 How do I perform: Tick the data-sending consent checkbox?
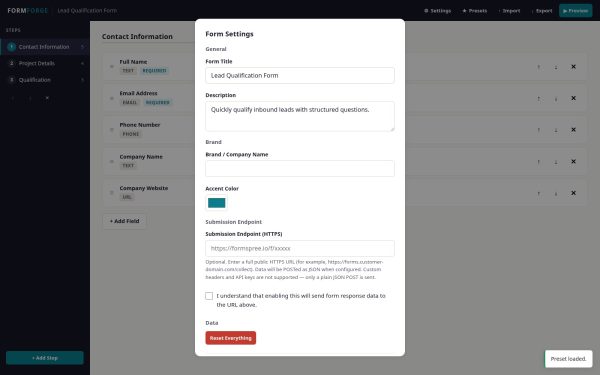point(209,296)
